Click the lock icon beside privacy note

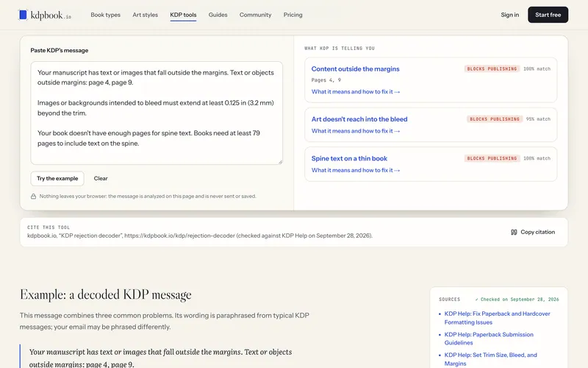point(33,196)
